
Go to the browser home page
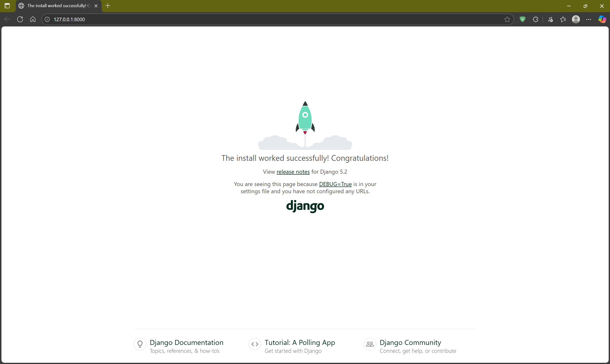click(x=33, y=19)
